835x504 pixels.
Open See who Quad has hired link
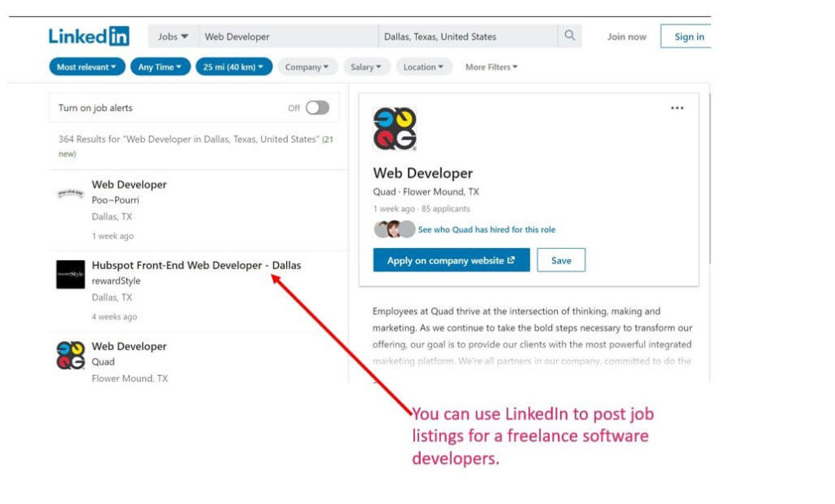point(487,230)
